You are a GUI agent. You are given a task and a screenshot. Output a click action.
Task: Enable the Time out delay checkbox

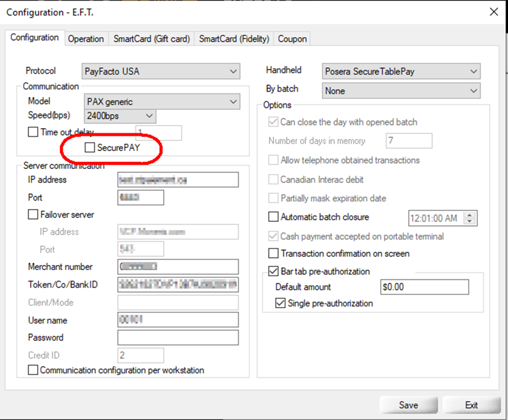click(x=33, y=132)
